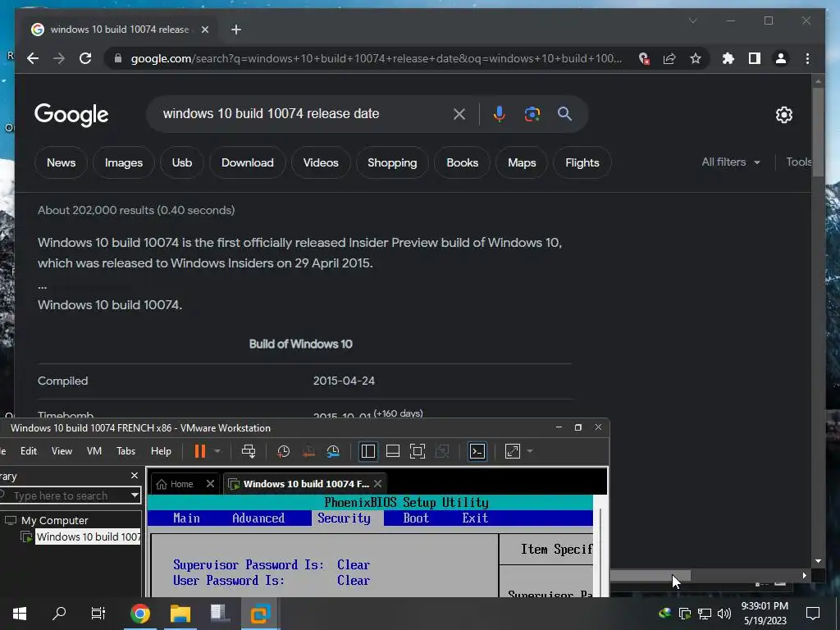840x630 pixels.
Task: Search by image with Google Lens
Action: (532, 113)
